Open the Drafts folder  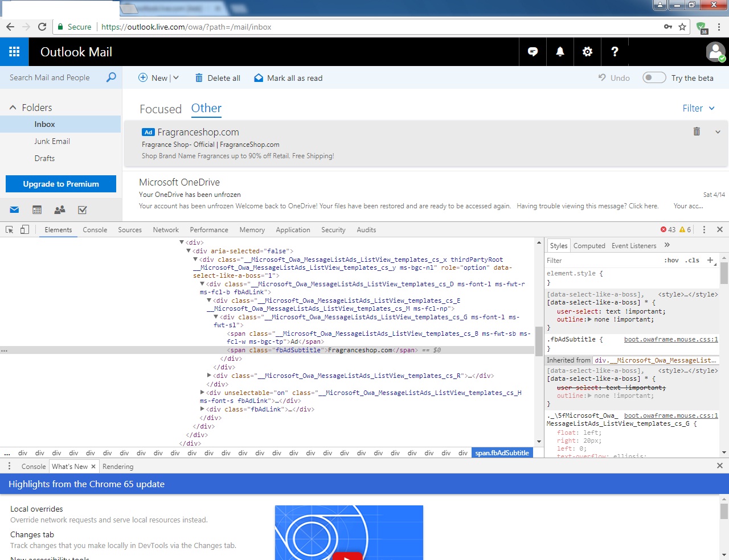[x=44, y=158]
